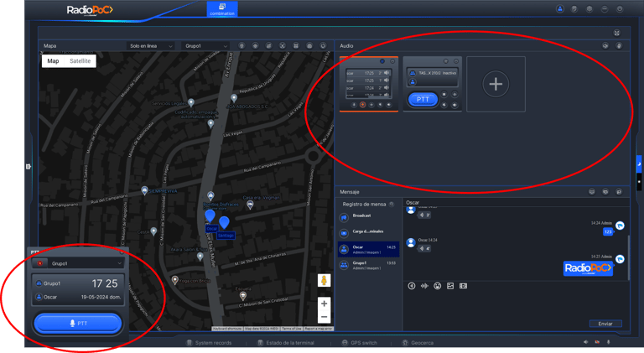Open the 'Solo en línea' filter dropdown
The height and width of the screenshot is (353, 644).
tap(151, 46)
